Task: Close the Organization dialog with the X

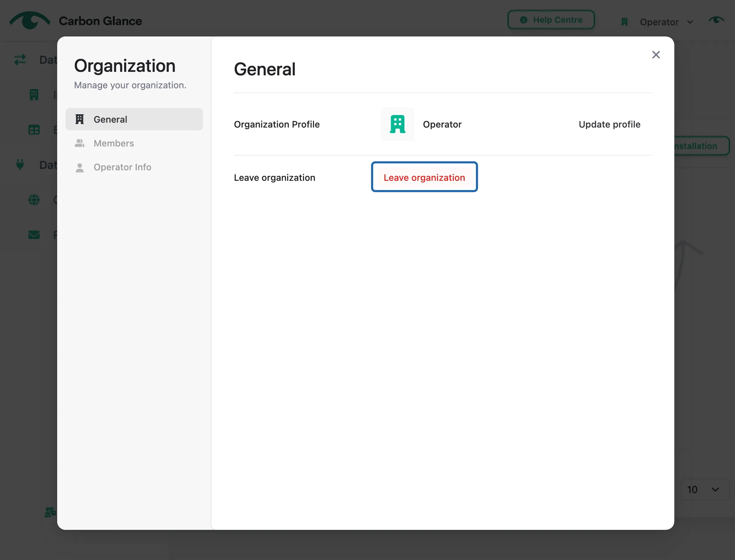Action: (656, 55)
